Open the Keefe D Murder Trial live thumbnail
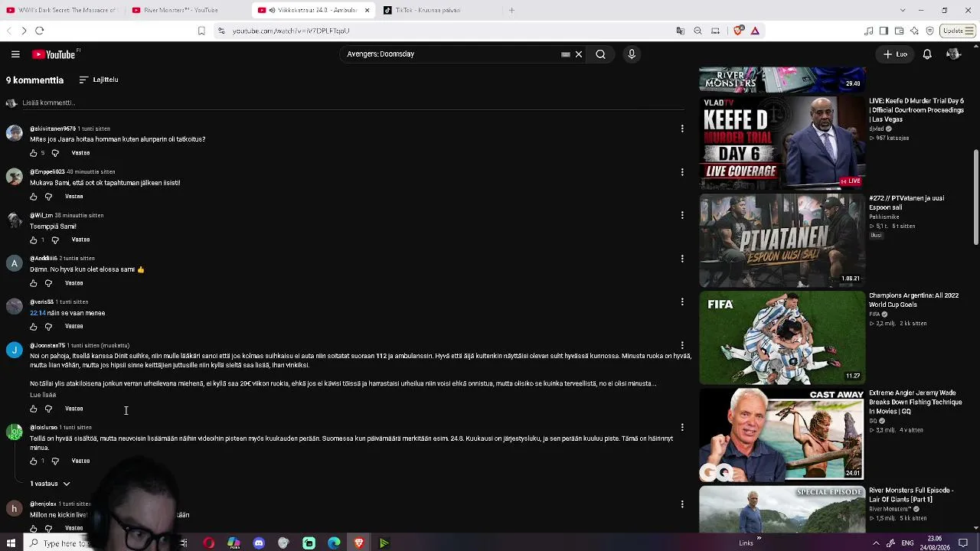 click(782, 142)
